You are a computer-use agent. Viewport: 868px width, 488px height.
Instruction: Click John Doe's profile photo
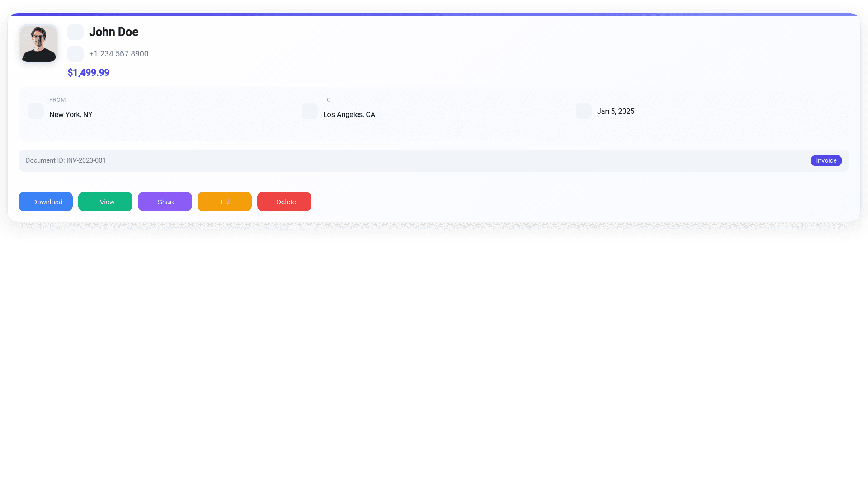coord(38,43)
